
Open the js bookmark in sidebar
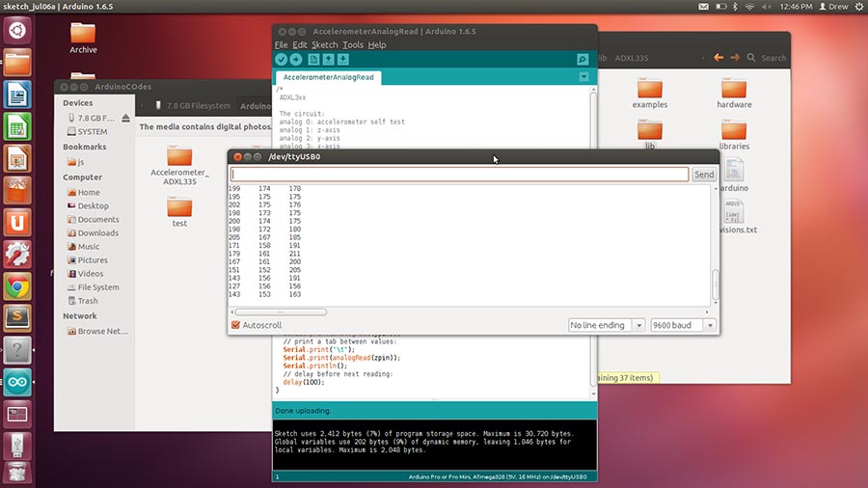pos(76,162)
